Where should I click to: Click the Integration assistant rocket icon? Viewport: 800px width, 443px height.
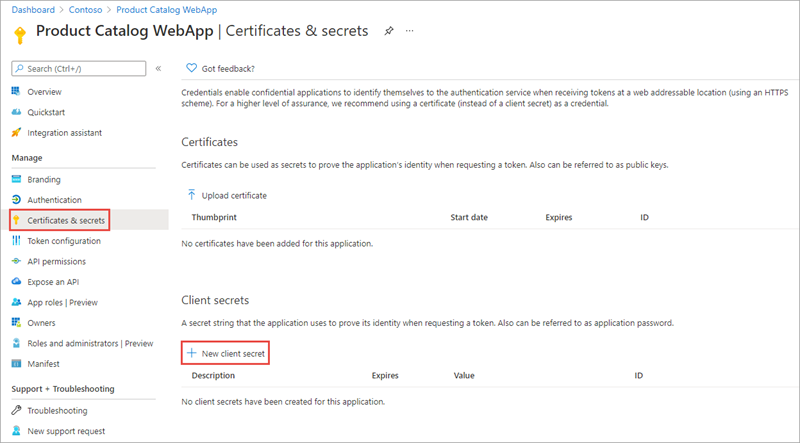click(x=16, y=133)
